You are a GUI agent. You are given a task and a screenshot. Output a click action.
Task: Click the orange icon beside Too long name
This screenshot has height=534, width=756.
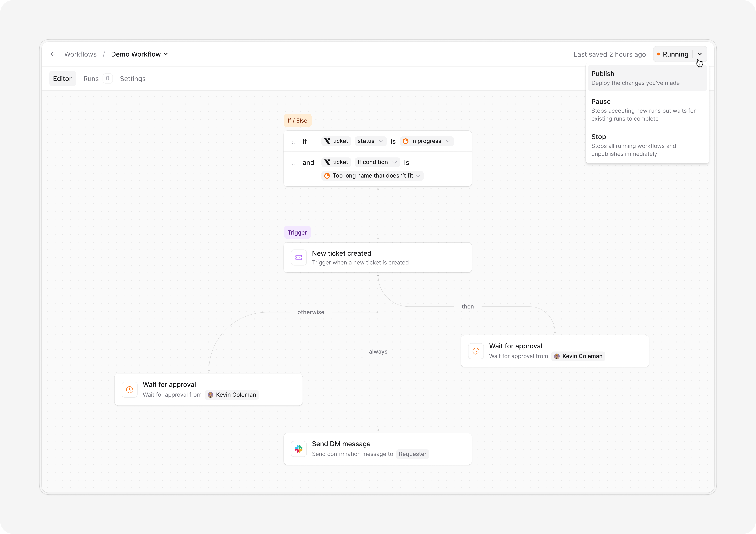pyautogui.click(x=327, y=176)
